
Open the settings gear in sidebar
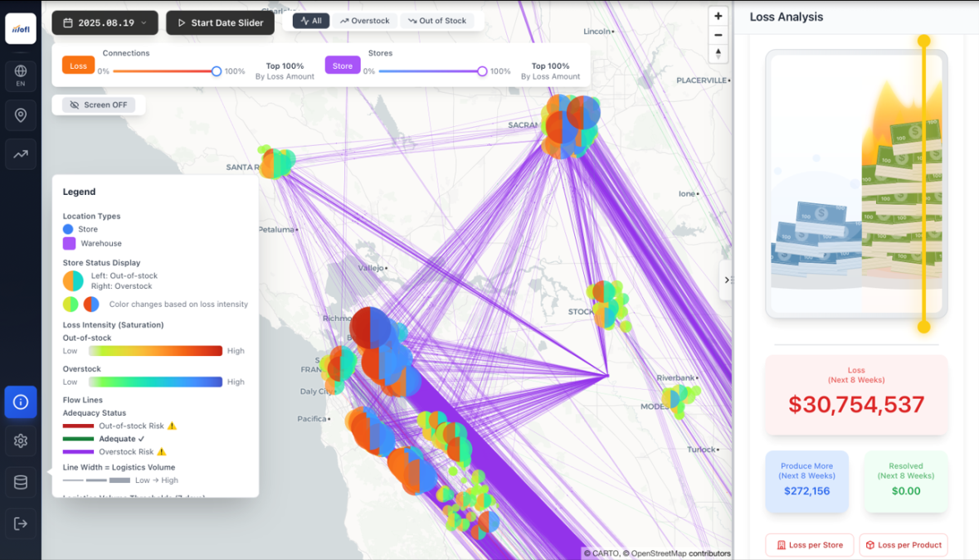click(21, 441)
